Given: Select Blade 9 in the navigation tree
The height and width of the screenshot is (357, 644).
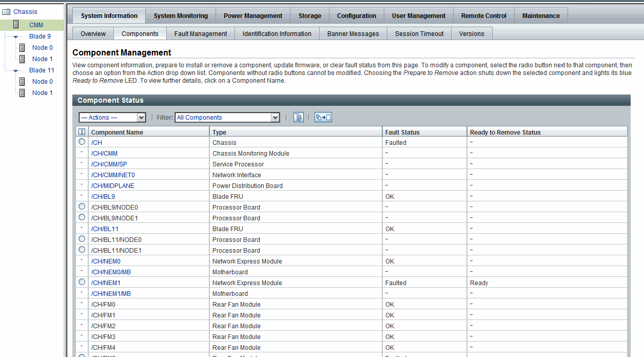Looking at the screenshot, I should [x=40, y=36].
